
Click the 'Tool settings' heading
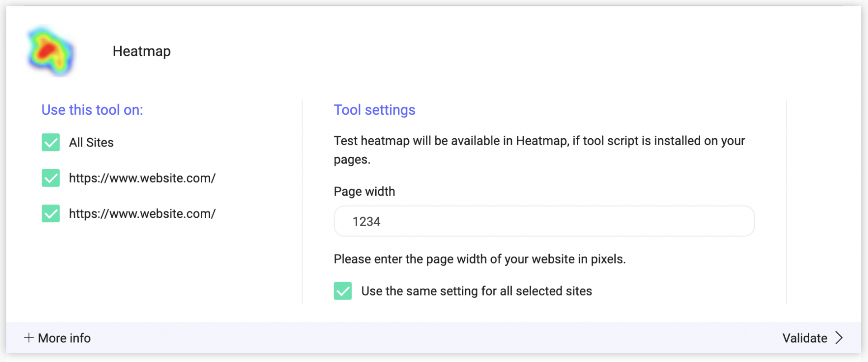pyautogui.click(x=374, y=110)
